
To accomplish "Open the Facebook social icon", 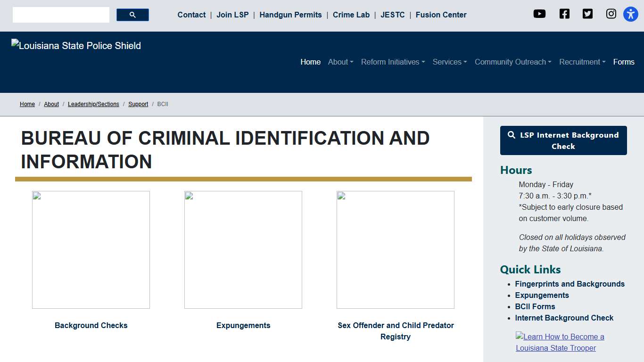I will 564,14.
